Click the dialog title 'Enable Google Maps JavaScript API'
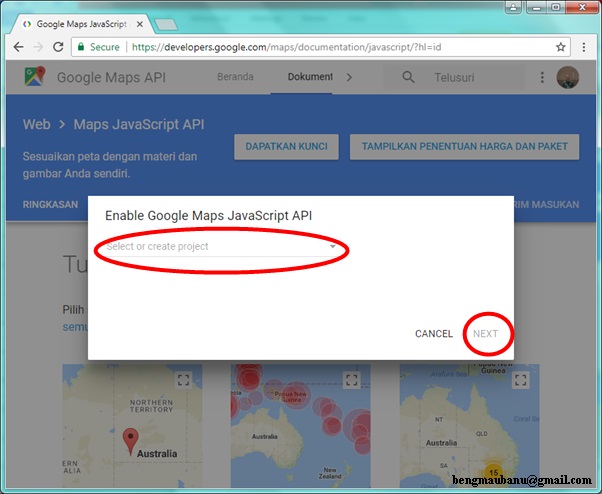The height and width of the screenshot is (494, 602). tap(208, 216)
